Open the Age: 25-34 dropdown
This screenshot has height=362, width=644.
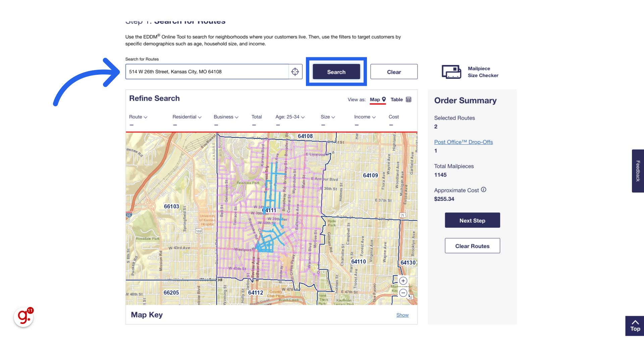click(290, 117)
